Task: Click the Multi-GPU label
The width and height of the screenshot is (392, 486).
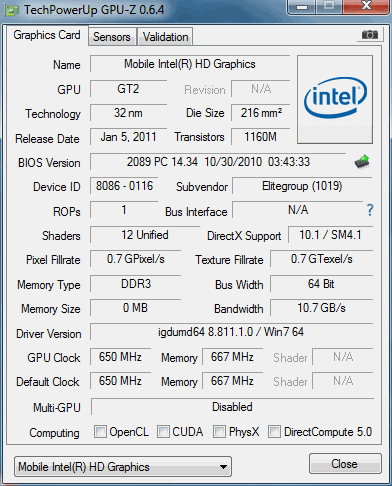Action: click(x=57, y=408)
